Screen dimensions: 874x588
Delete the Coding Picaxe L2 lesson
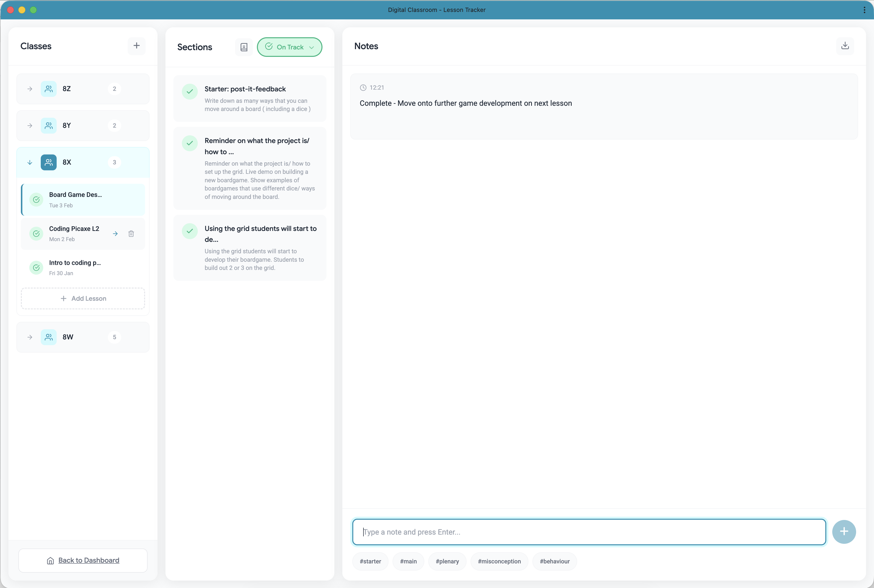click(131, 233)
